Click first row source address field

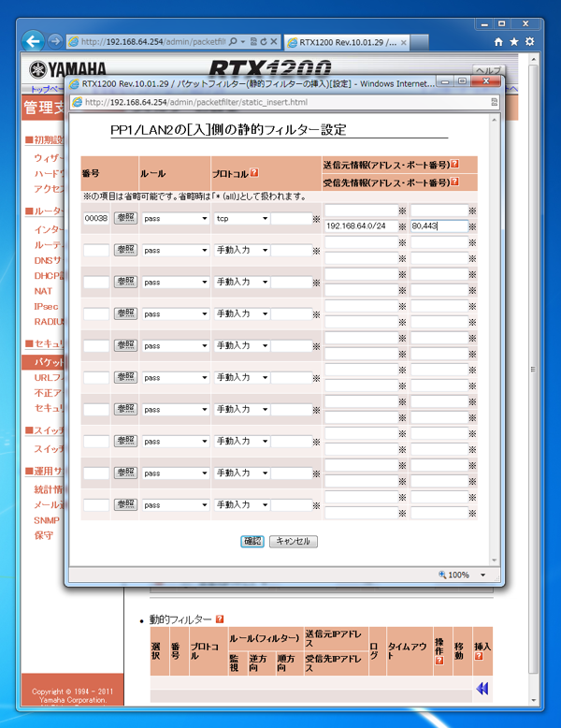pos(362,211)
